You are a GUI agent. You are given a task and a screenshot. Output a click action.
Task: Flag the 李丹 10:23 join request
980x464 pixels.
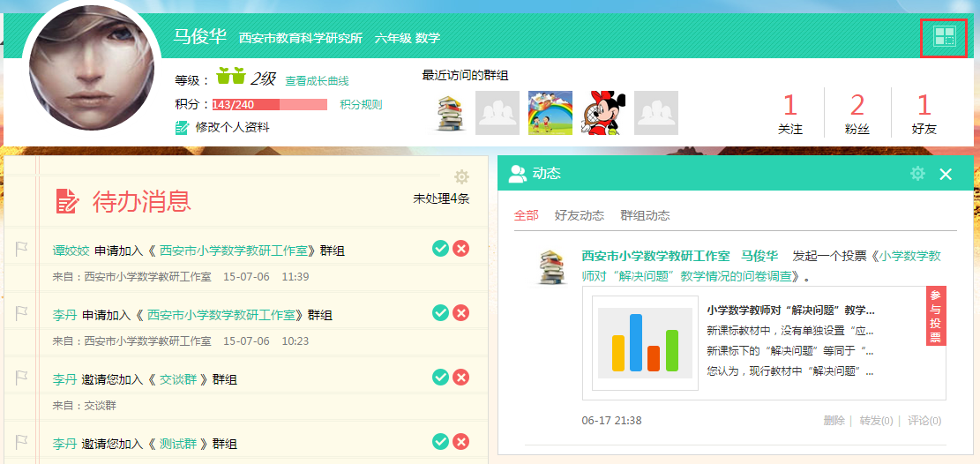(21, 313)
